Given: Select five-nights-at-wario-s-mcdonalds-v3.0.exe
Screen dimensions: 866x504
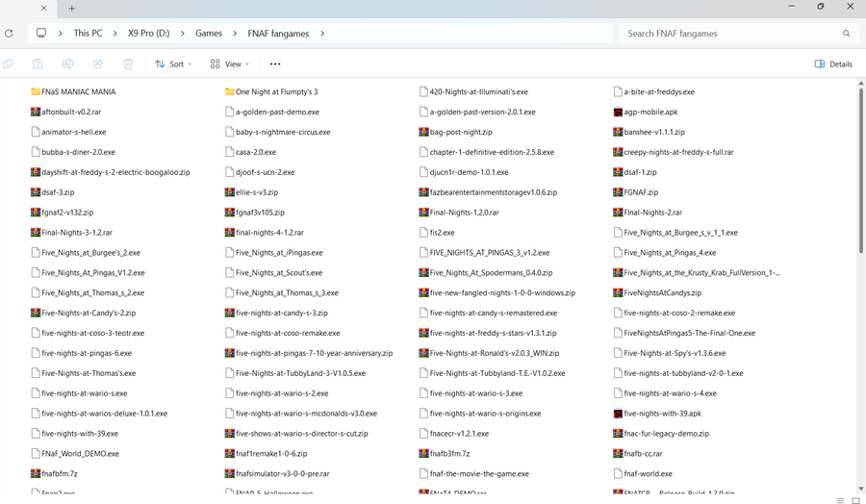Looking at the screenshot, I should (301, 414).
